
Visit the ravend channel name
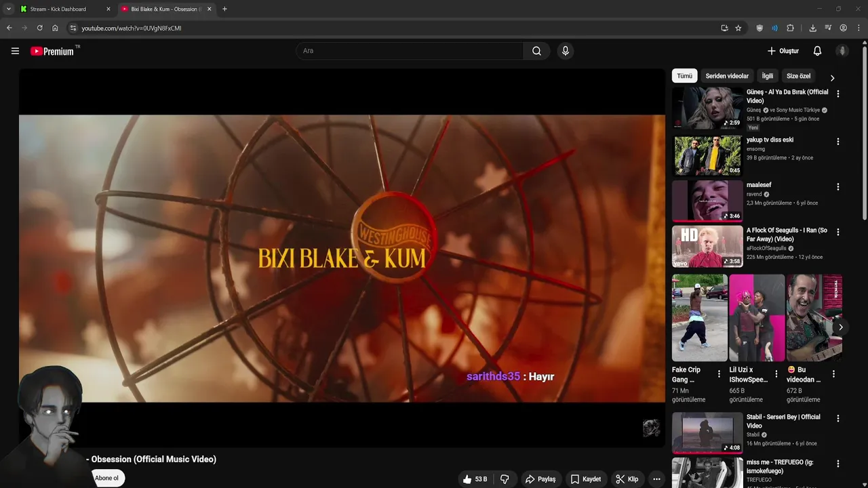pos(754,195)
